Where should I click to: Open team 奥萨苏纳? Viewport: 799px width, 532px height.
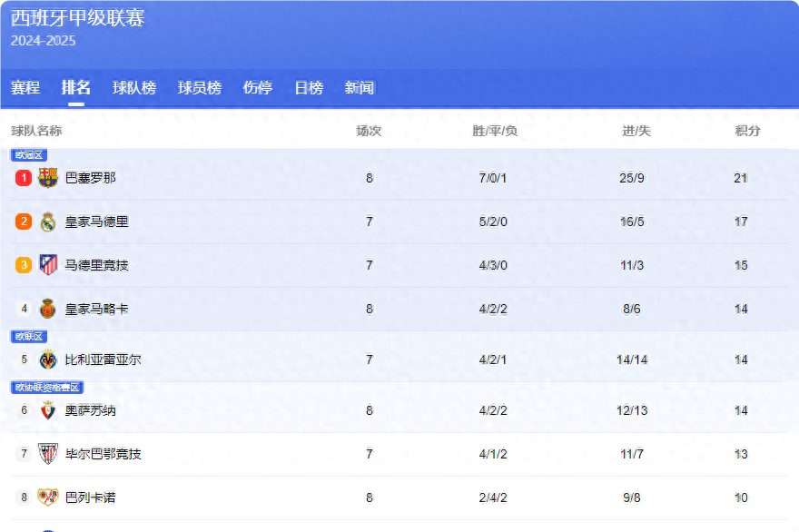[x=91, y=410]
